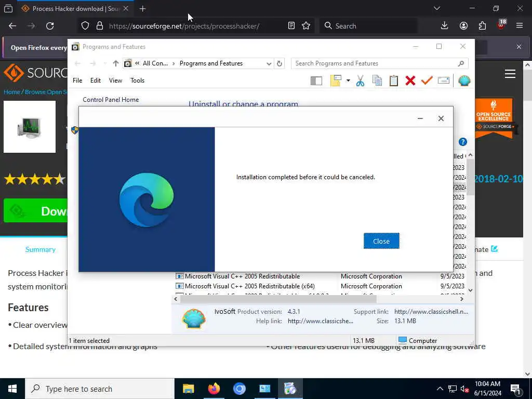The height and width of the screenshot is (399, 532).
Task: Click the Cut scissors icon in toolbar
Action: pyautogui.click(x=361, y=81)
